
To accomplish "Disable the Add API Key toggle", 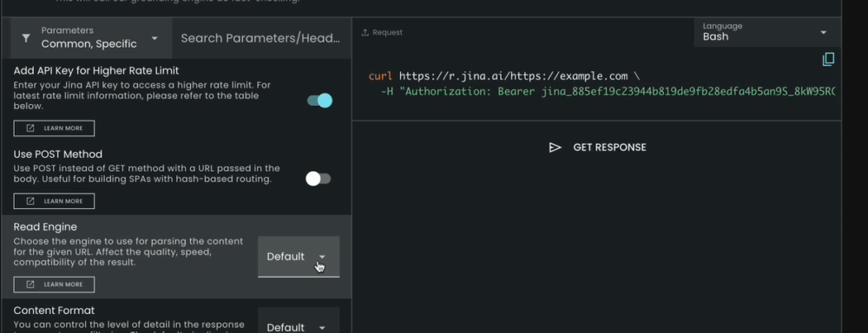I will [319, 101].
